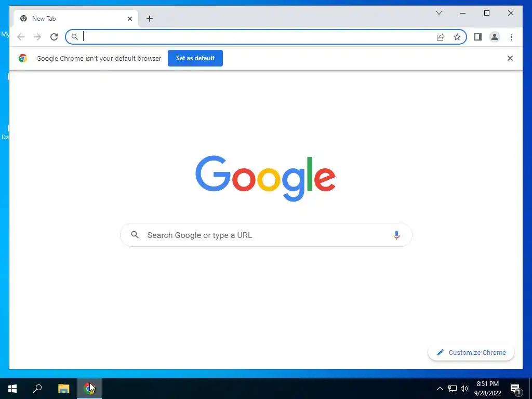The height and width of the screenshot is (399, 532).
Task: Show hidden system tray icons
Action: click(x=440, y=389)
